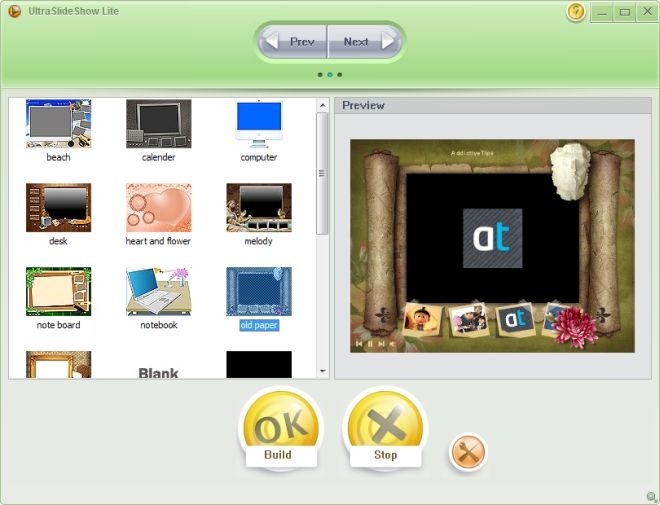
Task: Pause the preview slideshow
Action: tap(370, 344)
